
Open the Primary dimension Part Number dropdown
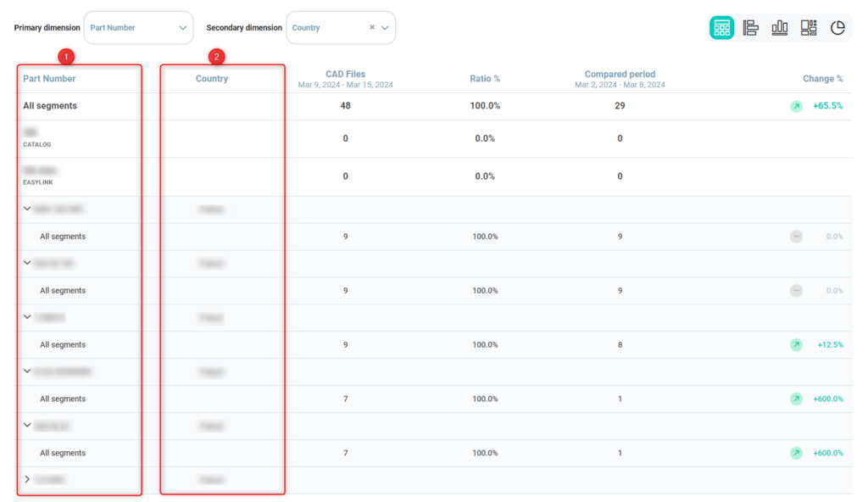tap(138, 27)
